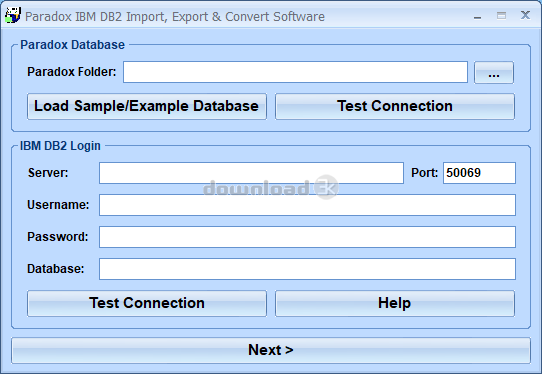The image size is (542, 374).
Task: Click inside the Password field
Action: (x=307, y=237)
